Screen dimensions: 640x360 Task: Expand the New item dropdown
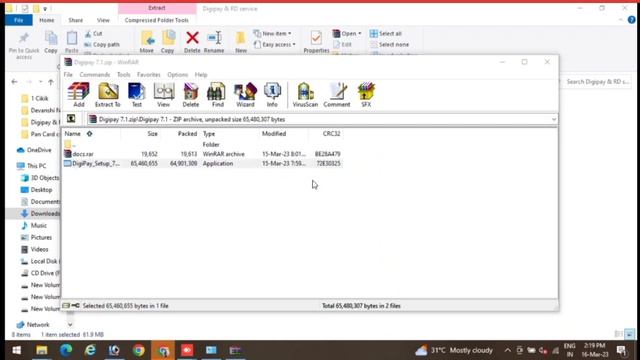[x=272, y=33]
